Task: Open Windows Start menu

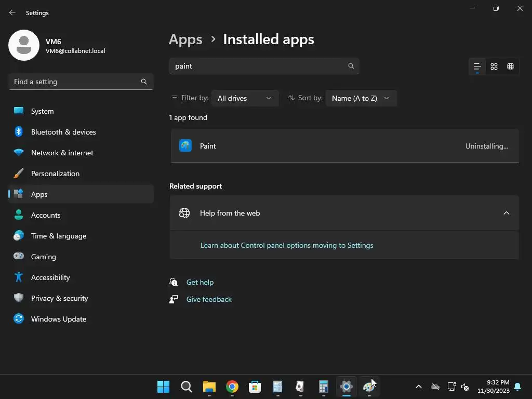Action: tap(163, 387)
